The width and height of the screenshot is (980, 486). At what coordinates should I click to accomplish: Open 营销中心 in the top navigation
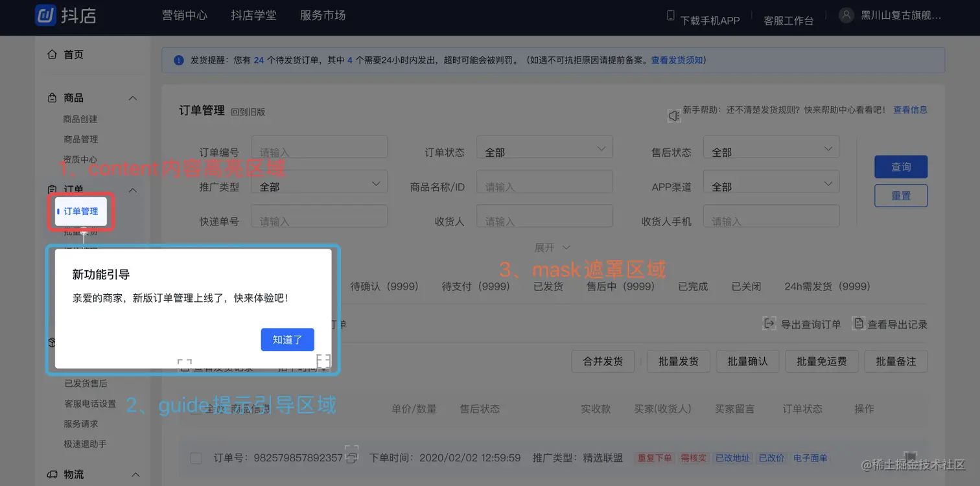tap(185, 16)
